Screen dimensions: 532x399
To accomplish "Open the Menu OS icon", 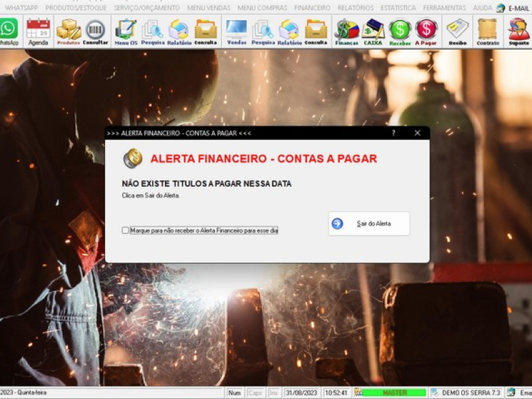I will click(126, 31).
